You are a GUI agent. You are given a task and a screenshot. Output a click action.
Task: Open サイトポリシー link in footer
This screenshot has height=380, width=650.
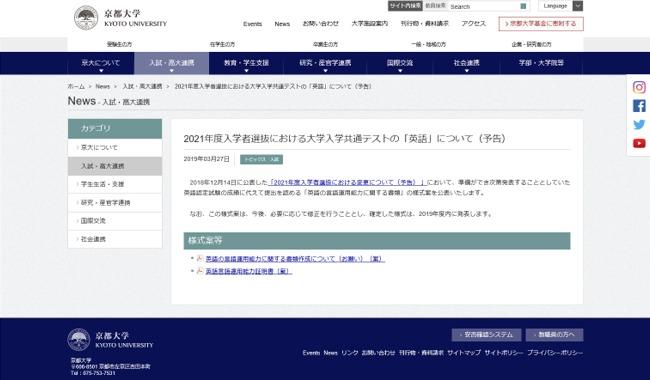click(x=504, y=353)
